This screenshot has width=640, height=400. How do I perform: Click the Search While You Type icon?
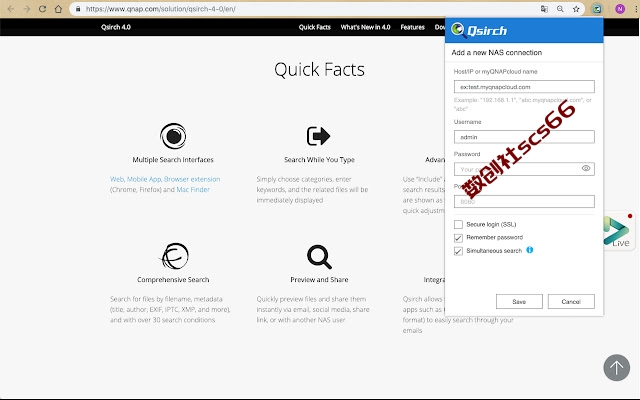[x=318, y=136]
